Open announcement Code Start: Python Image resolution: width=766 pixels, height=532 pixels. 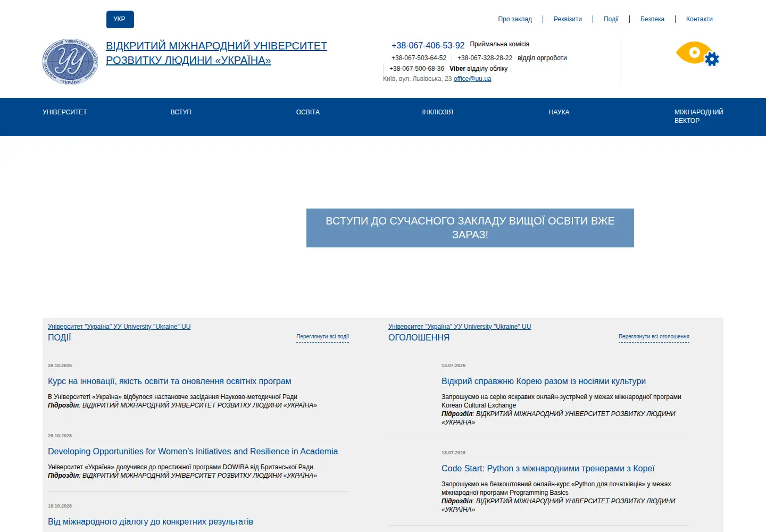coord(548,469)
